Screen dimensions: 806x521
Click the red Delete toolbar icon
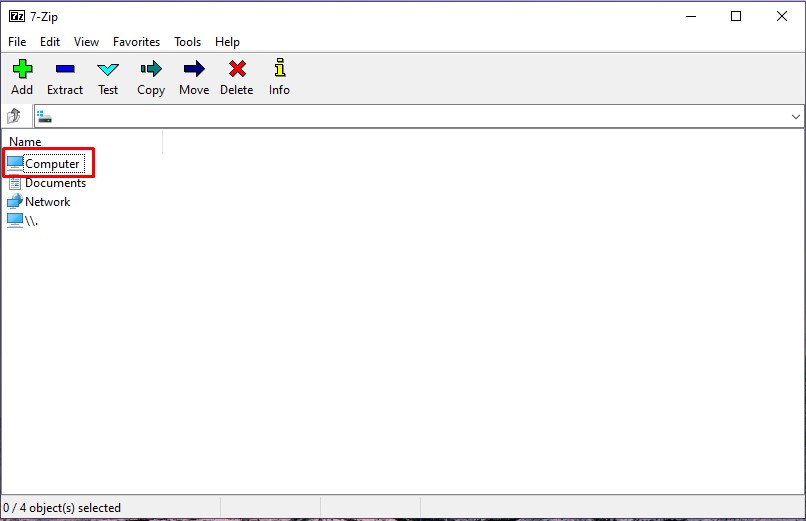coord(237,70)
